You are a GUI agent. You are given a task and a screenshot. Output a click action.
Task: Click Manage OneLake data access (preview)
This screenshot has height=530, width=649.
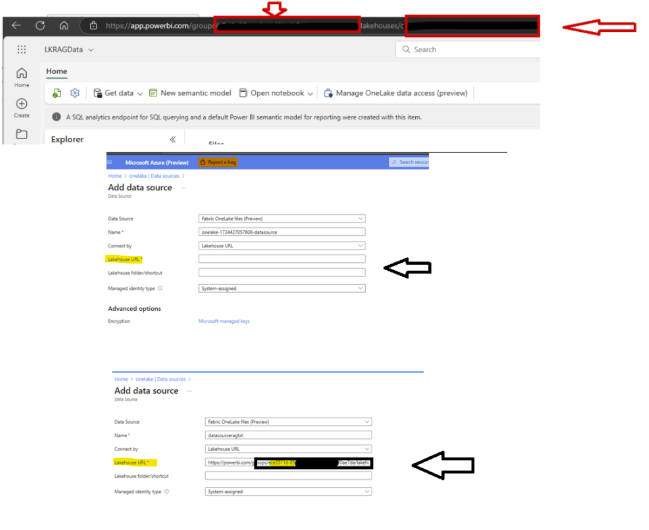pyautogui.click(x=396, y=93)
